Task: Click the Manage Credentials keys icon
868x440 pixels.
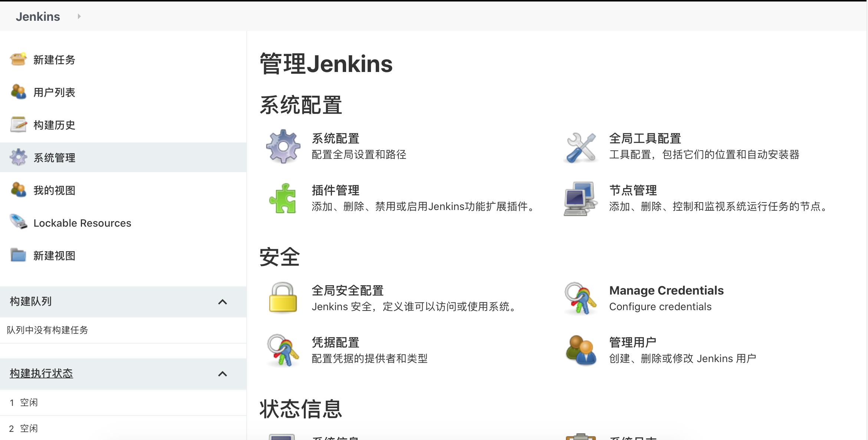Action: [581, 298]
